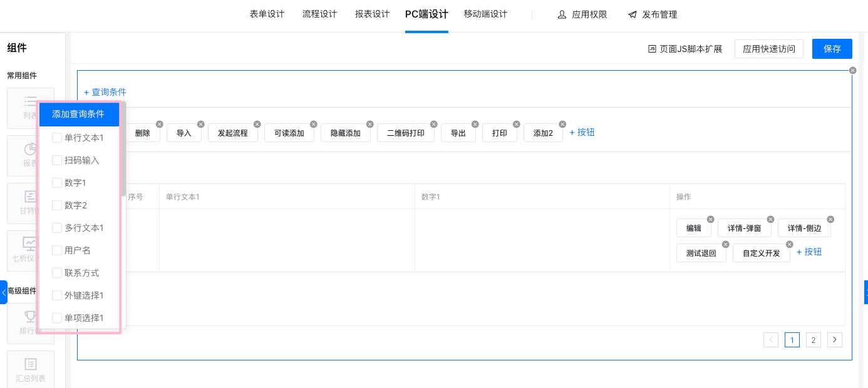Go to page 2 in pagination
Image resolution: width=868 pixels, height=388 pixels.
tap(813, 340)
